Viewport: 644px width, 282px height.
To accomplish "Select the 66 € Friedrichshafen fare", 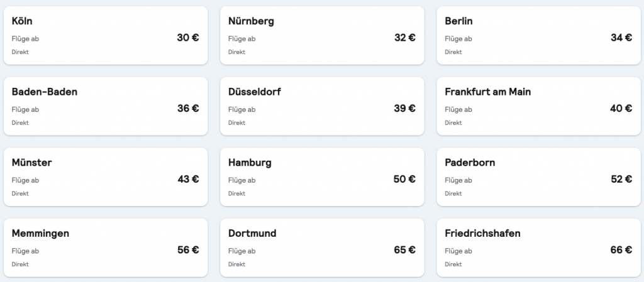I will tap(621, 249).
